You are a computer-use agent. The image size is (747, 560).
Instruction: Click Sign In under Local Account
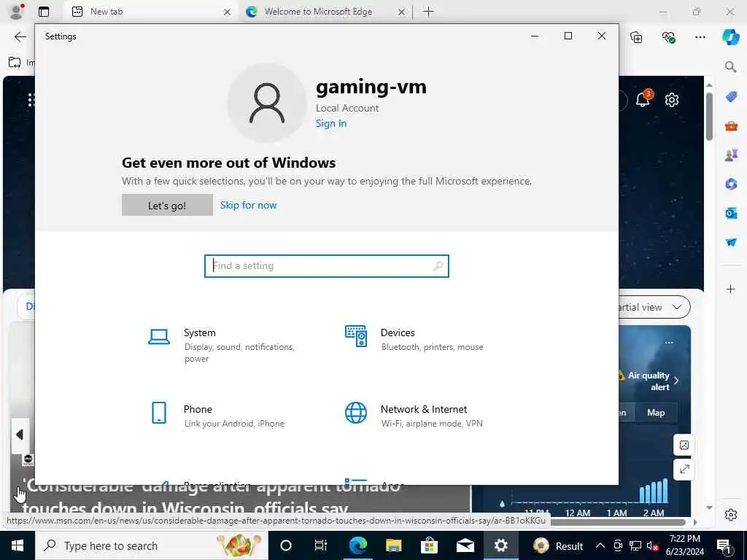(331, 123)
